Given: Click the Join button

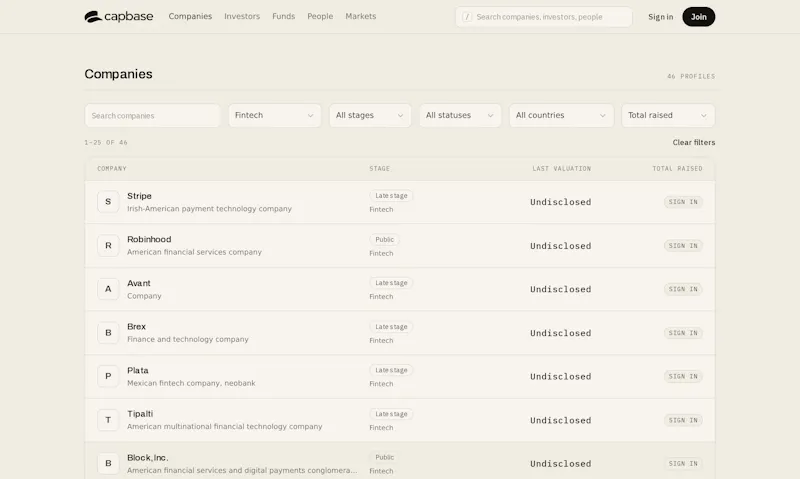Looking at the screenshot, I should pos(698,17).
